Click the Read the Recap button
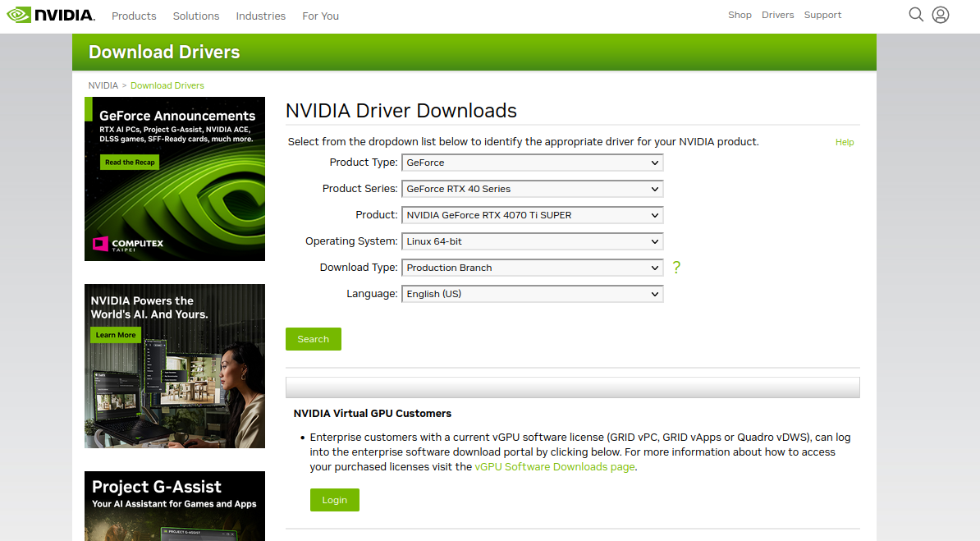This screenshot has width=980, height=541. tap(130, 162)
